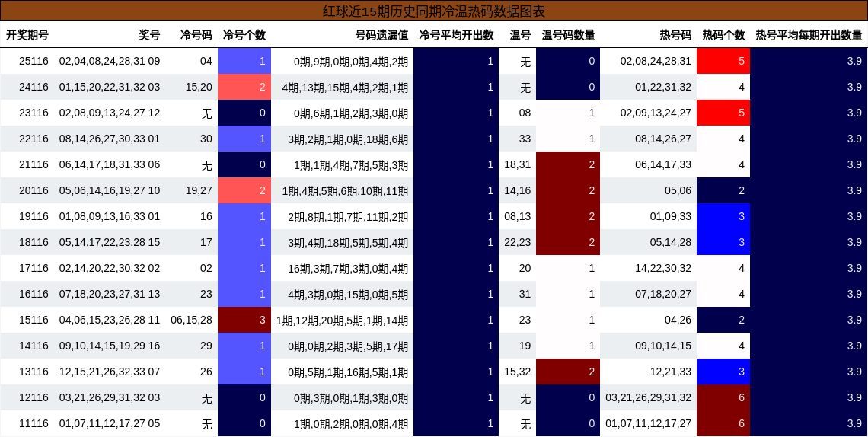The width and height of the screenshot is (868, 437).
Task: Click winning numbers 02,04,08,24,28,31 09
Action: coord(110,62)
